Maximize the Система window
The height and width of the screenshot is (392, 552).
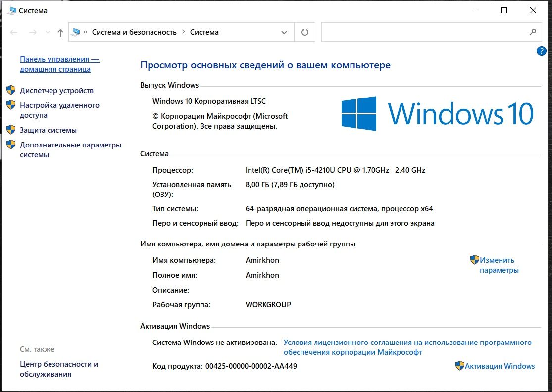coord(504,10)
